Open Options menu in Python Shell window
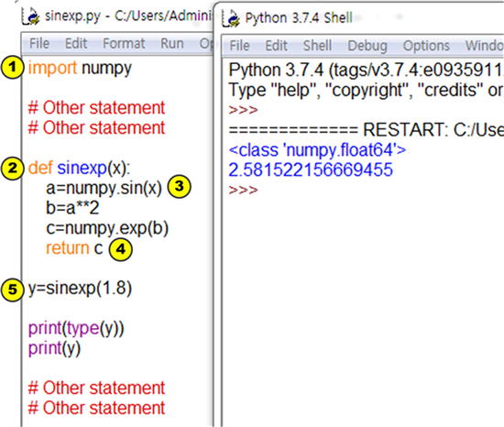504x427 pixels. 426,46
